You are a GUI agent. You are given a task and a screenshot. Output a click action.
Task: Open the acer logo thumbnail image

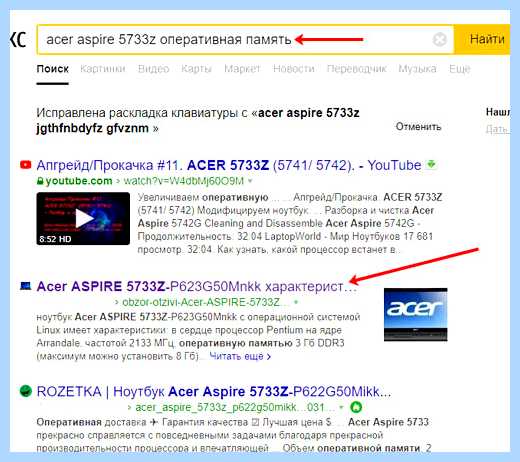coord(416,315)
